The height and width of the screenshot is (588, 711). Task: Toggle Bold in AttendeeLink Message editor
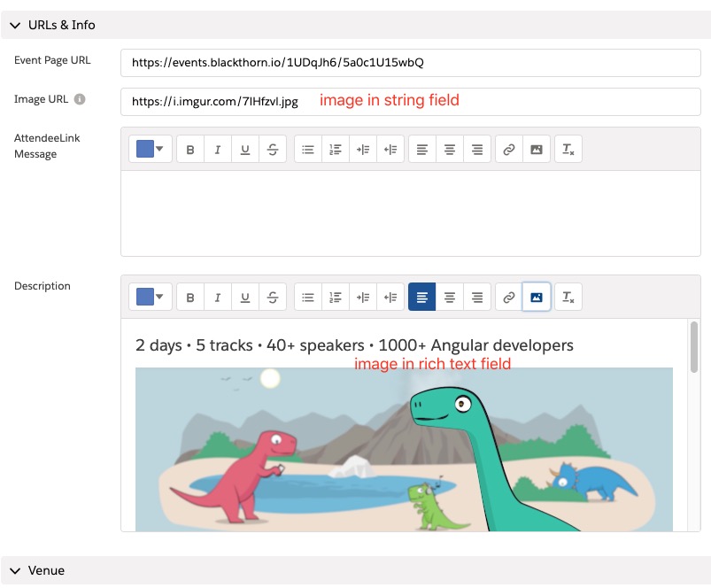pyautogui.click(x=190, y=149)
